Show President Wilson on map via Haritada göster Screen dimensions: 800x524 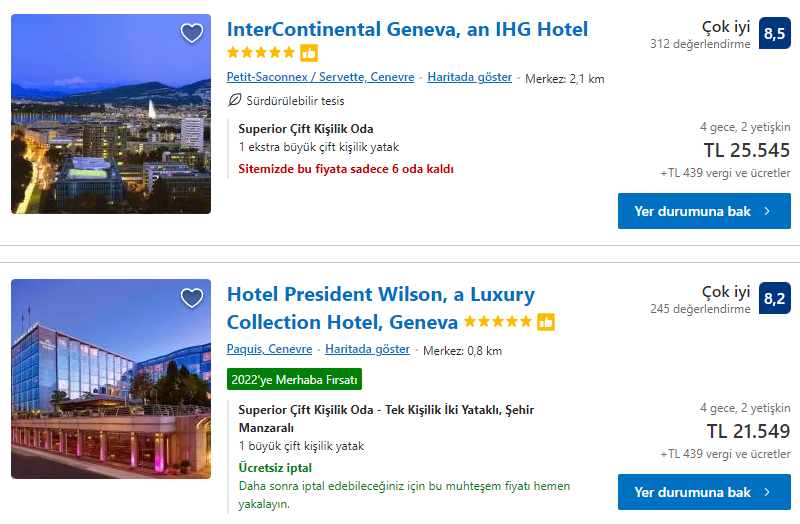[x=367, y=349]
